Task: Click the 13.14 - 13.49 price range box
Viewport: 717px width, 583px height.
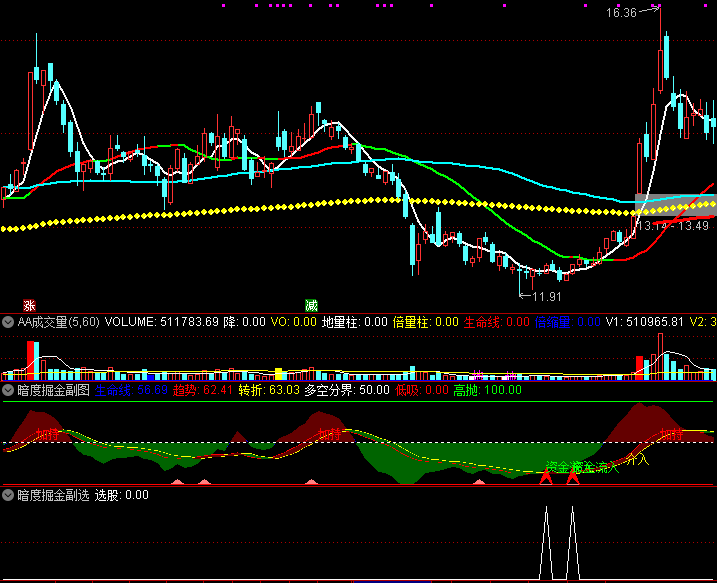Action: pyautogui.click(x=675, y=225)
